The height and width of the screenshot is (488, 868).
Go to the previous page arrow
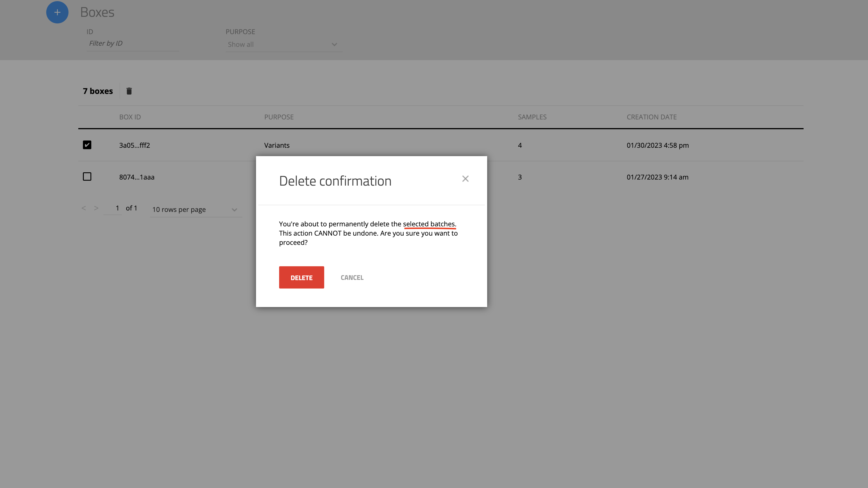click(x=84, y=208)
